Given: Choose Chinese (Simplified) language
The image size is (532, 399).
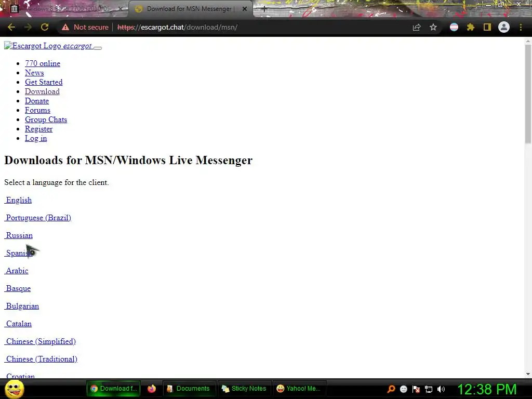Looking at the screenshot, I should point(40,341).
